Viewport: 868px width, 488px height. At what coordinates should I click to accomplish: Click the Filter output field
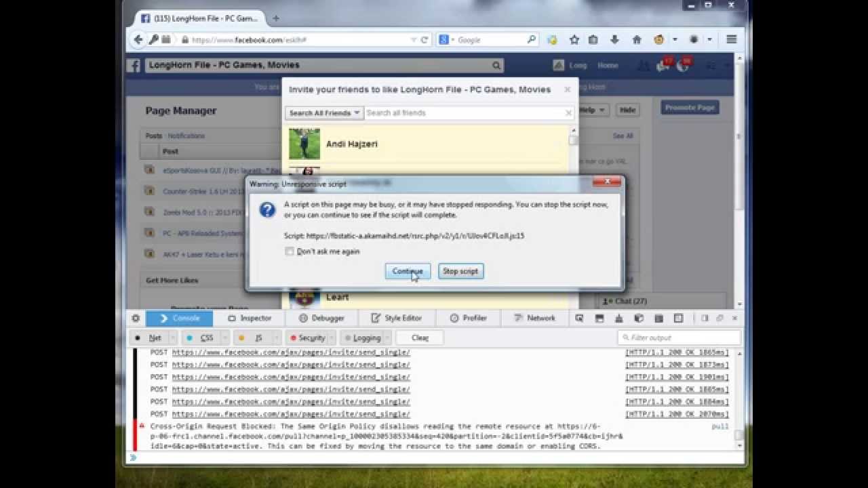[679, 338]
